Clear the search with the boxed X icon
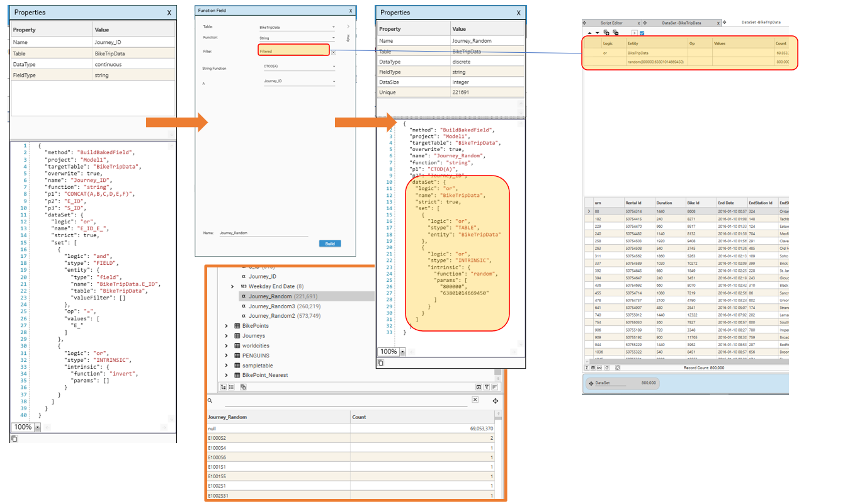Image resolution: width=845 pixels, height=504 pixels. point(475,400)
